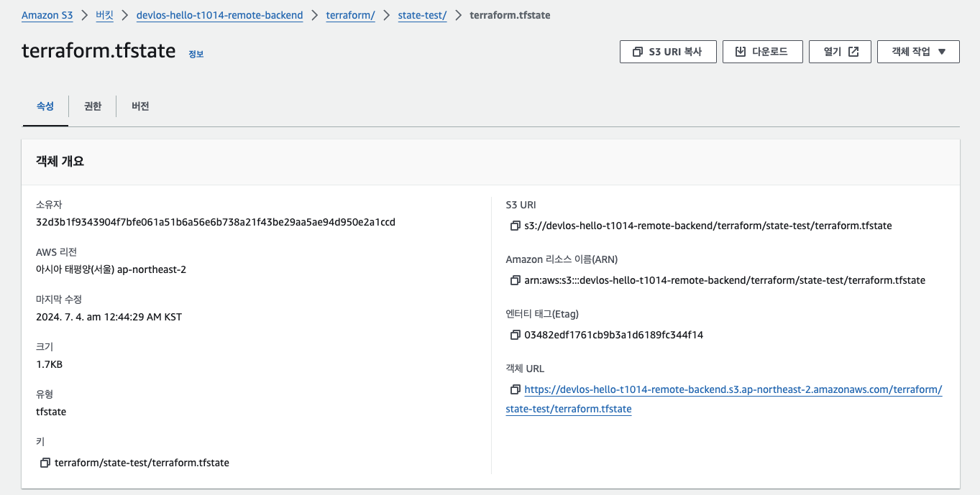The height and width of the screenshot is (495, 980).
Task: Open the terraform/ folder breadcrumb
Action: (x=350, y=15)
